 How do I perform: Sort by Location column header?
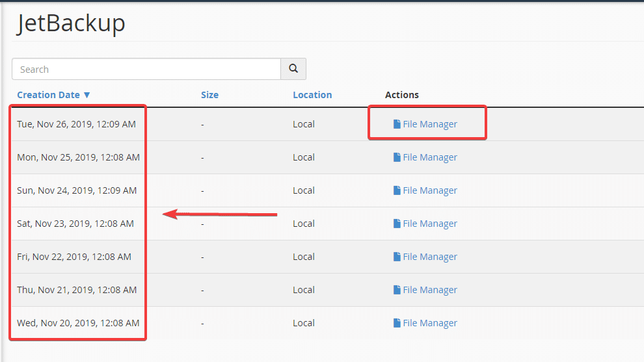click(312, 95)
